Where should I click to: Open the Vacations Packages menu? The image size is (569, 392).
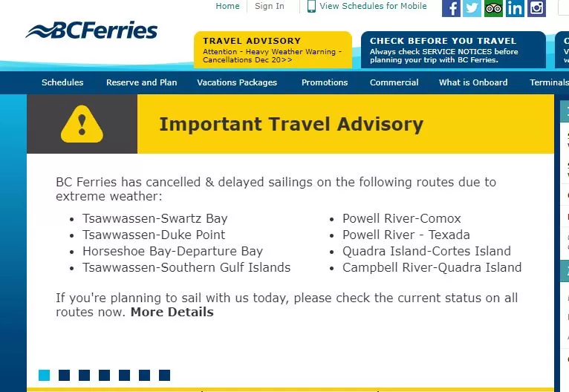click(237, 82)
